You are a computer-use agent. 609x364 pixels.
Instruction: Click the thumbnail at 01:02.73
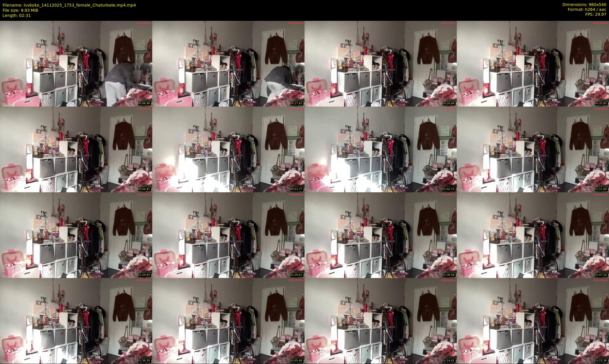(x=380, y=149)
